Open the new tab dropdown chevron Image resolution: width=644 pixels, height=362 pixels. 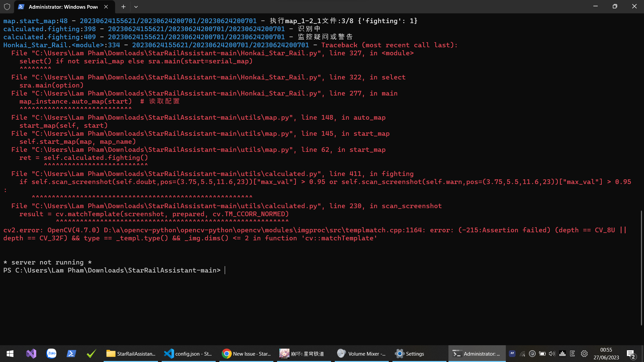[136, 7]
